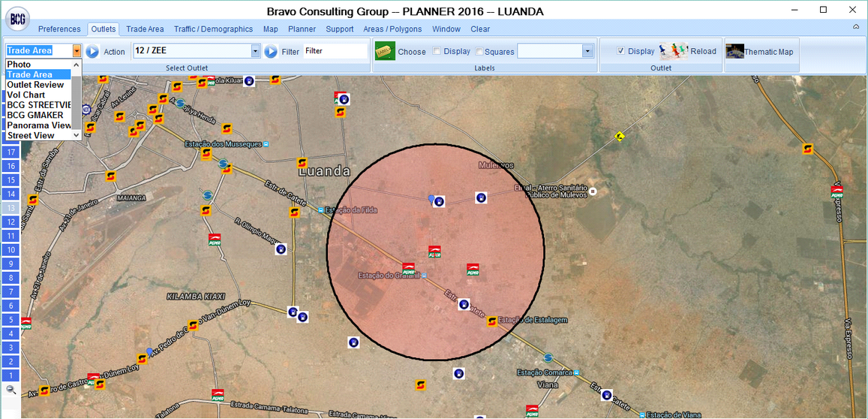
Task: Select Panorama View in the action list
Action: (x=39, y=125)
